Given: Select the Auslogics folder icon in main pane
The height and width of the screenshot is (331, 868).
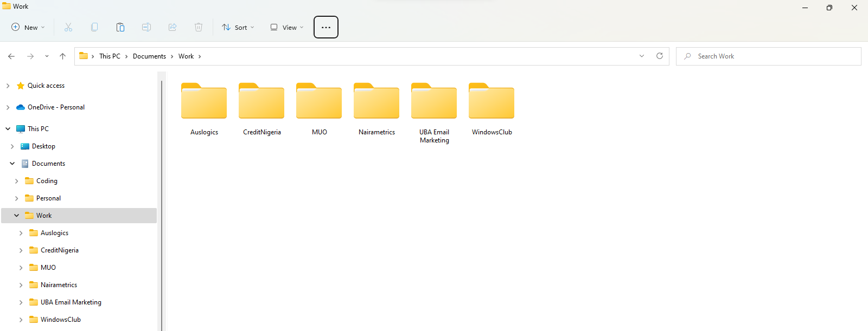Looking at the screenshot, I should click(204, 101).
